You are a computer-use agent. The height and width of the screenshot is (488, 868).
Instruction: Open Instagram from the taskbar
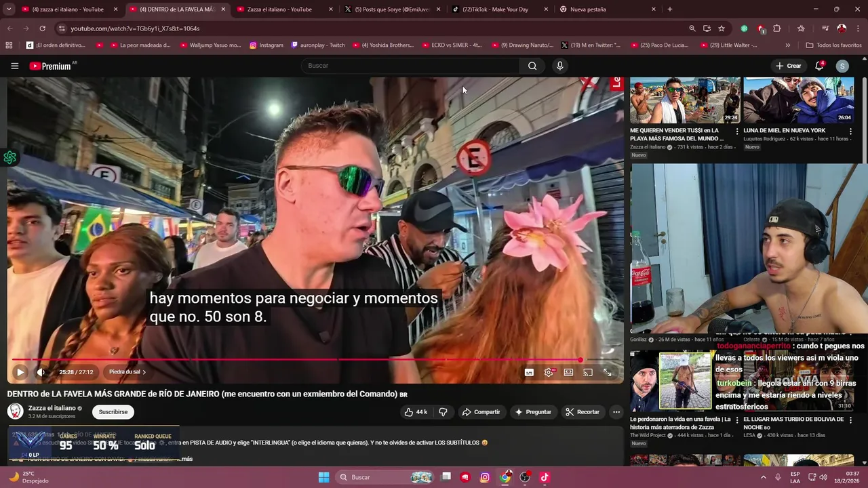pos(485,477)
